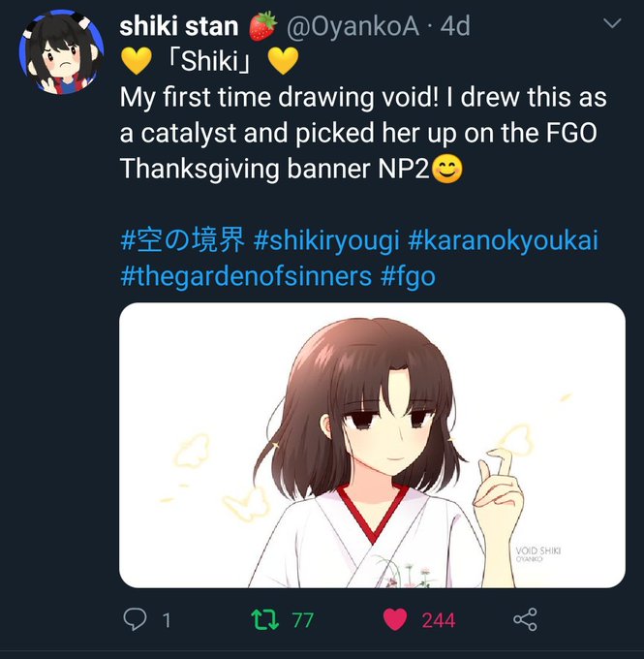Tap the reply count 1
644x659 pixels.
coord(167,620)
